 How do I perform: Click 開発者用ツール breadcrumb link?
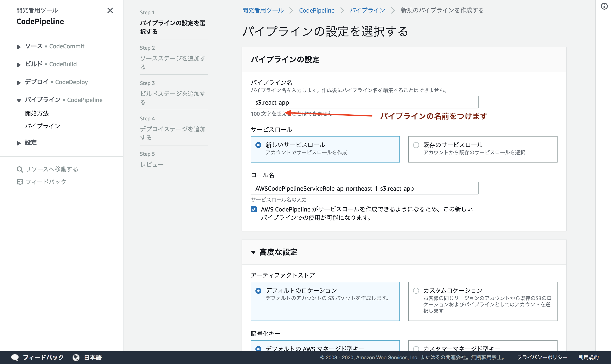[263, 10]
